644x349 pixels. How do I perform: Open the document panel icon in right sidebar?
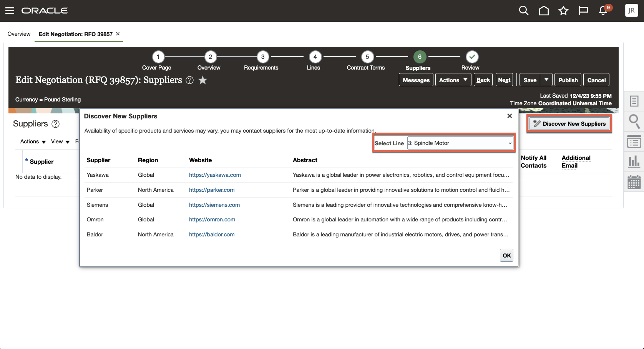(x=634, y=101)
